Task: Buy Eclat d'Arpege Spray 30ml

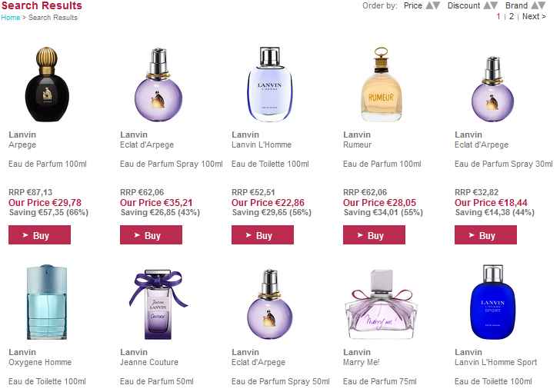Action: point(485,235)
